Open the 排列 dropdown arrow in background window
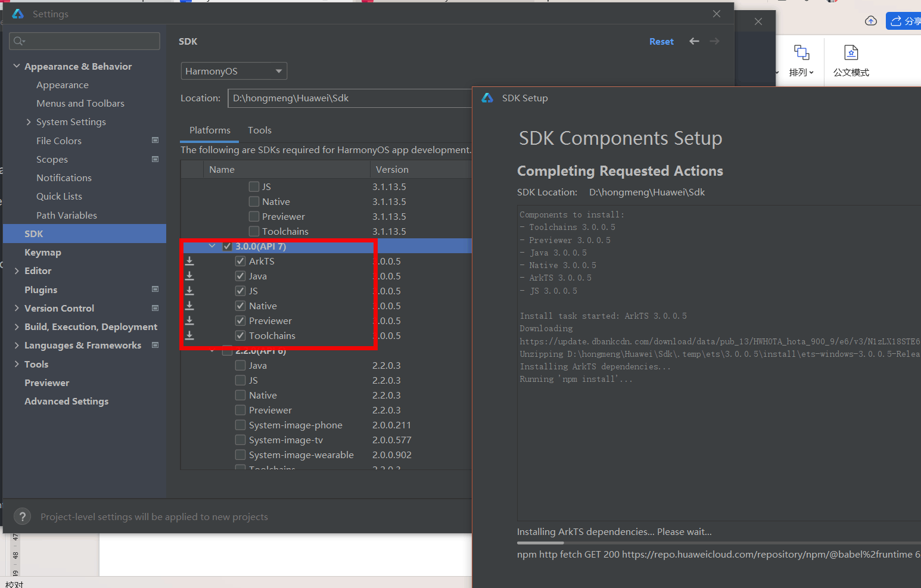Viewport: 921px width, 588px height. [811, 73]
